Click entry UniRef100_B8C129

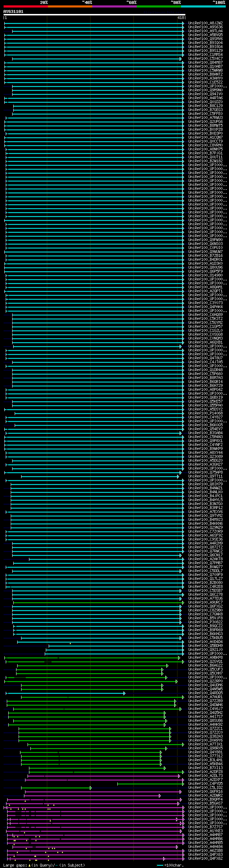coord(205,106)
